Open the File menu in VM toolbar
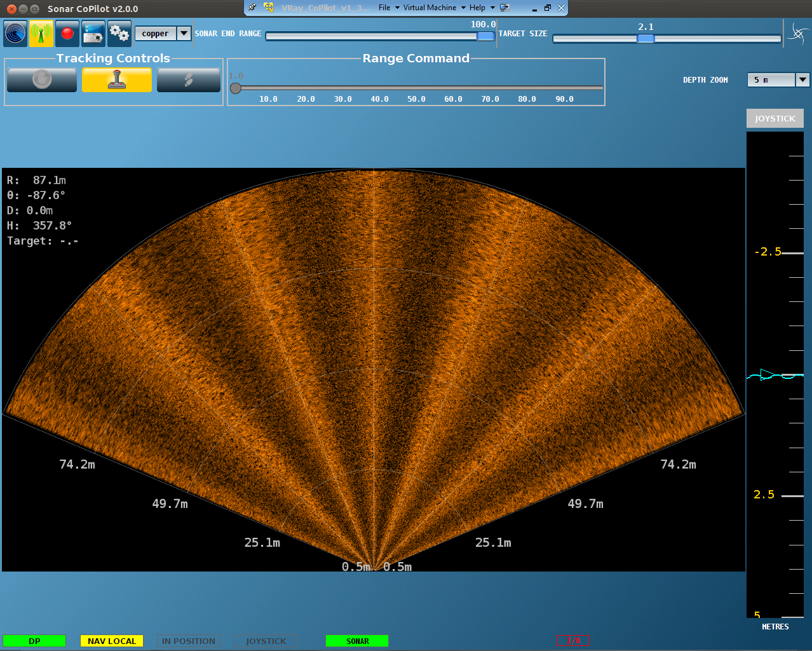The height and width of the screenshot is (651, 812). (x=389, y=8)
